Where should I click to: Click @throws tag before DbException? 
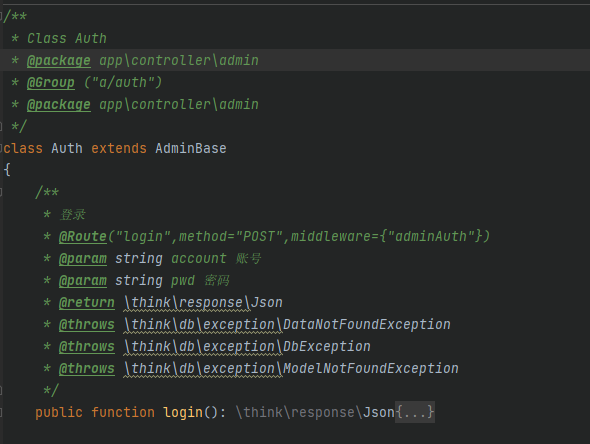[x=87, y=346]
